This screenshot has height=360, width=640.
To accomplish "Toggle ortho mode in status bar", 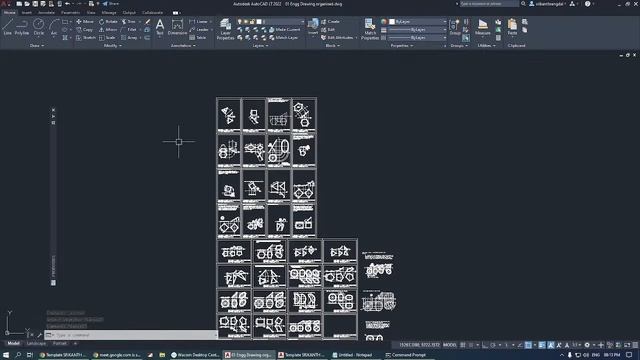I will point(485,345).
